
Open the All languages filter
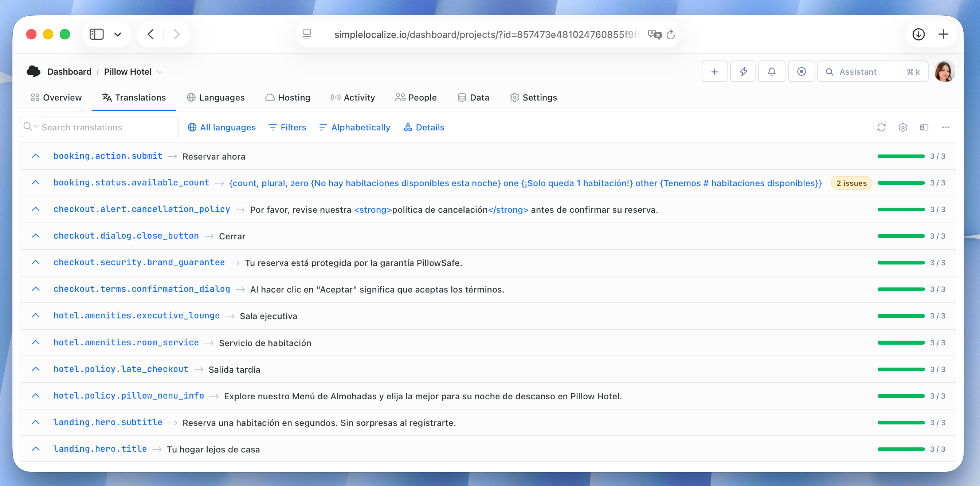(222, 128)
